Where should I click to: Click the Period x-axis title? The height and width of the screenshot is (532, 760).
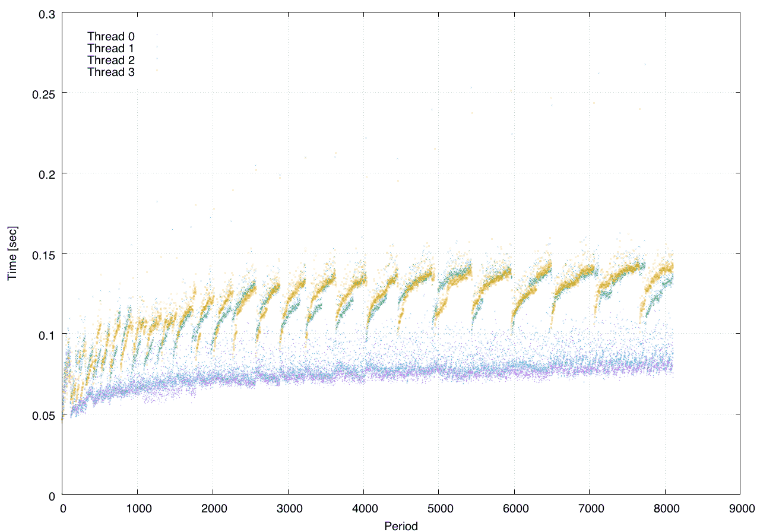(x=401, y=525)
